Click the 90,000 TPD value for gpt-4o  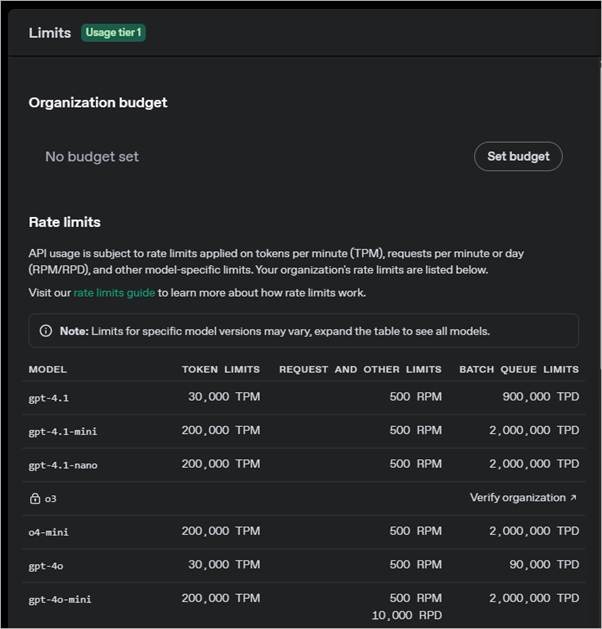(x=544, y=565)
